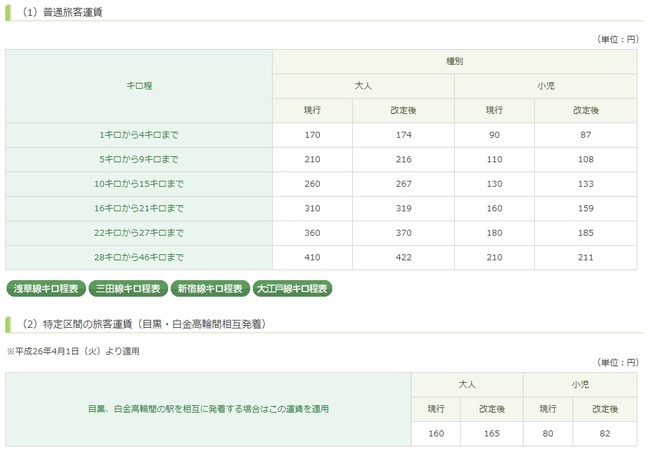This screenshot has height=451, width=650.
Task: Click the （2）特定区間の旅客運賃 section heading
Action: click(144, 324)
